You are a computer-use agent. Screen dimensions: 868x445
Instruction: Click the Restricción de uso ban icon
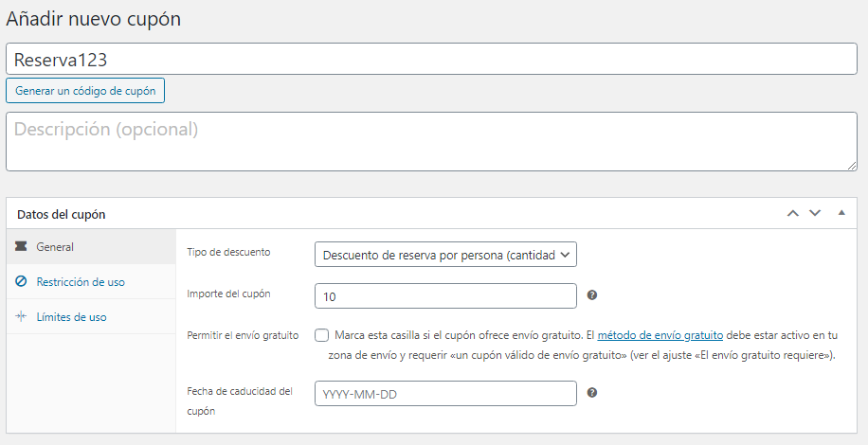click(21, 281)
